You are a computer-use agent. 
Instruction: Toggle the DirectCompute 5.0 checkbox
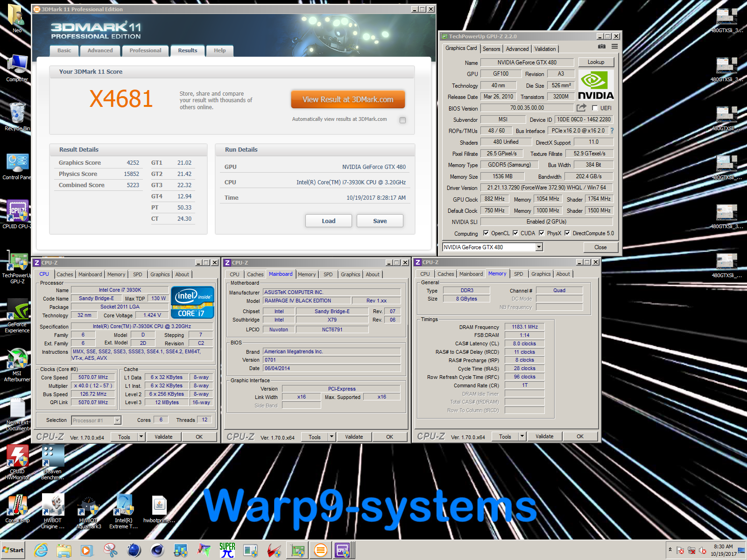point(567,233)
